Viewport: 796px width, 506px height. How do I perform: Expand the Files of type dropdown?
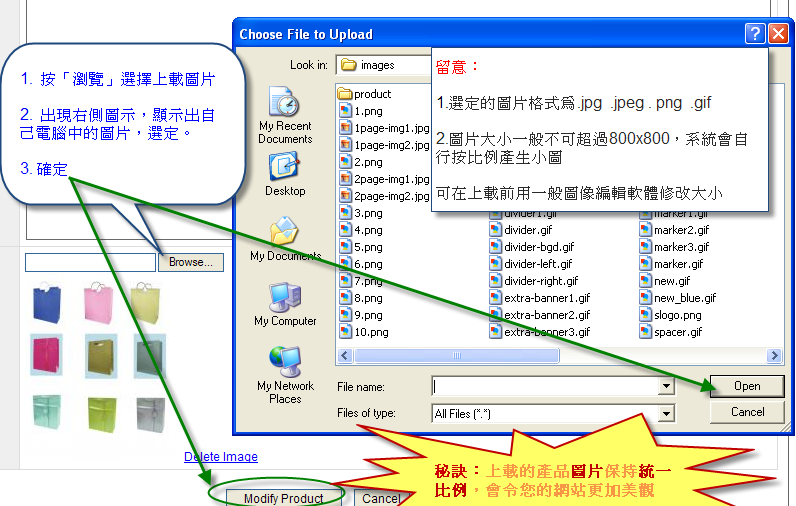667,413
